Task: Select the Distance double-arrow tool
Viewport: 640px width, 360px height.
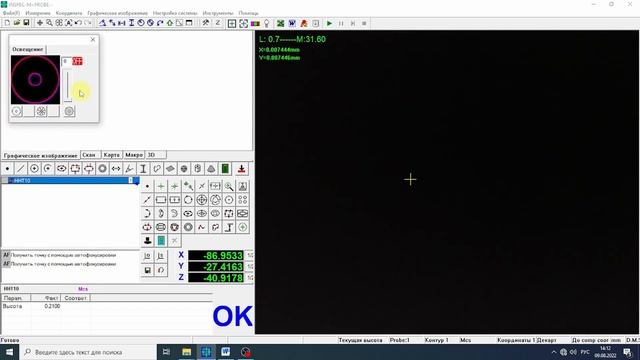Action: (x=116, y=169)
